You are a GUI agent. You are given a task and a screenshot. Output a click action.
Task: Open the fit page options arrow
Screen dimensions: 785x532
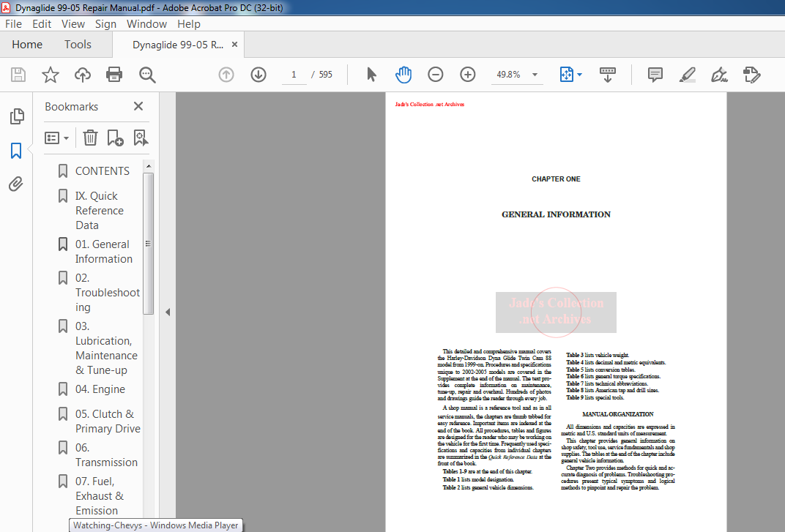[580, 75]
